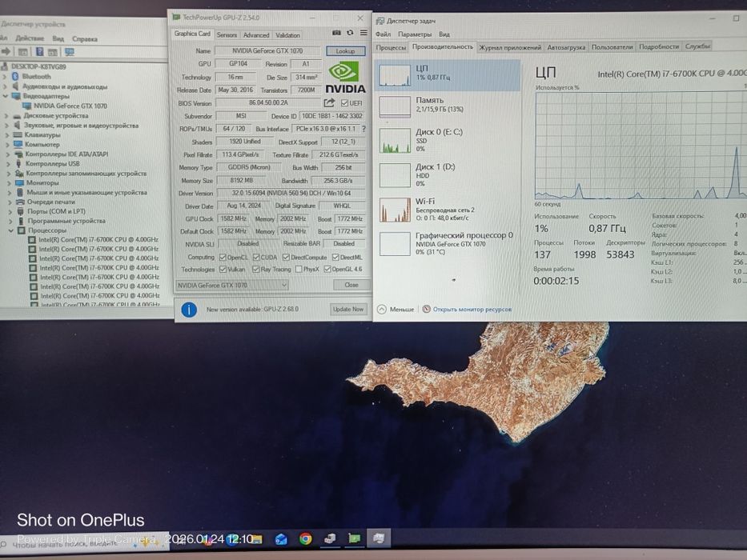The image size is (747, 560).
Task: Select the Память memory performance item
Action: pyautogui.click(x=447, y=106)
